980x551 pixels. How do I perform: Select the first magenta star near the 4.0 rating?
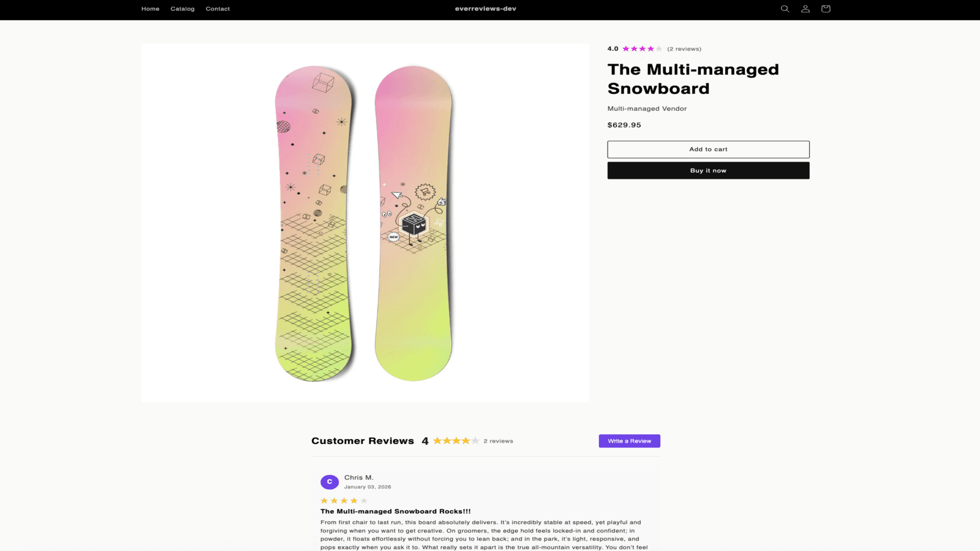pos(625,48)
